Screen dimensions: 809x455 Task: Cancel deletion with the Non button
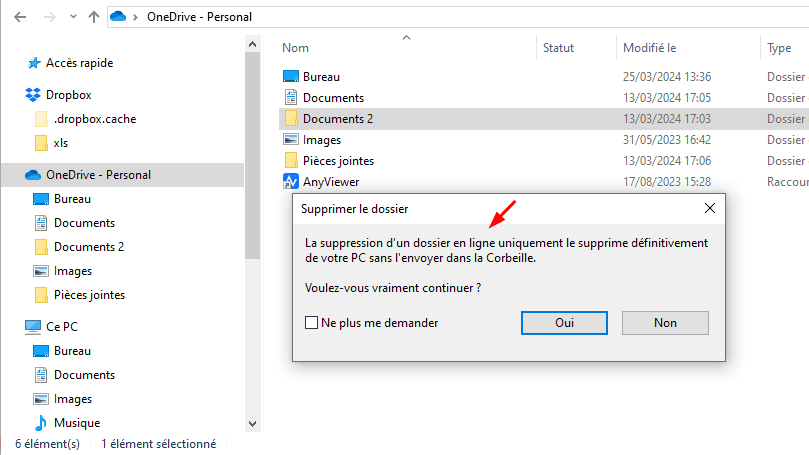[665, 323]
